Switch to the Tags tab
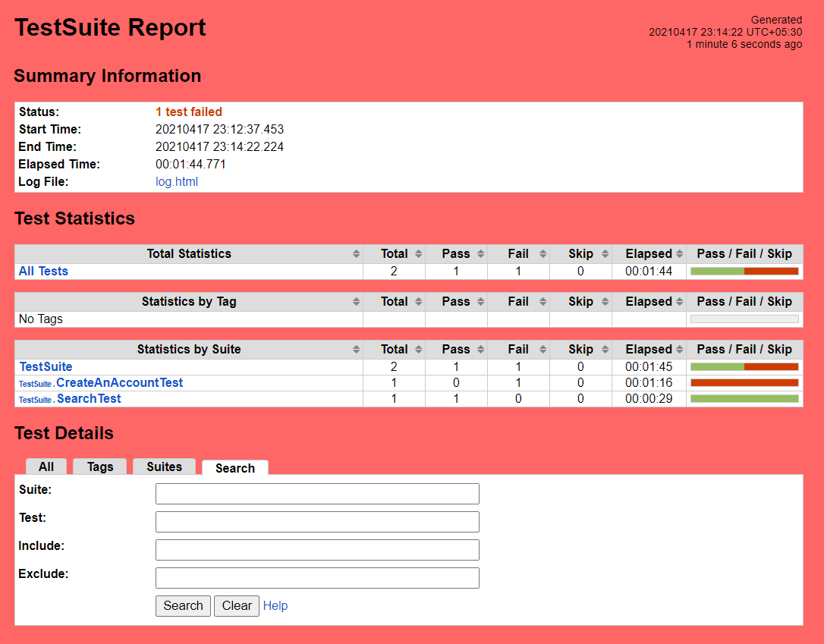The width and height of the screenshot is (824, 644). pos(100,467)
